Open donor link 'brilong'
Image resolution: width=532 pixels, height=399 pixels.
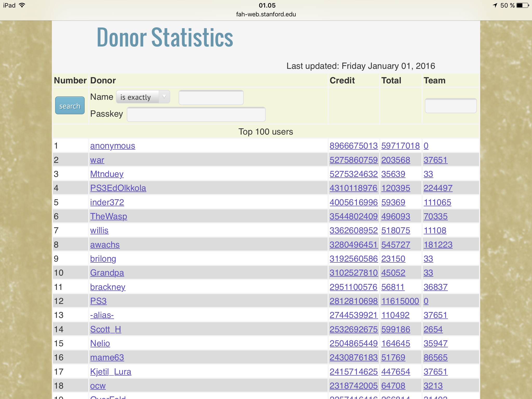click(x=103, y=258)
